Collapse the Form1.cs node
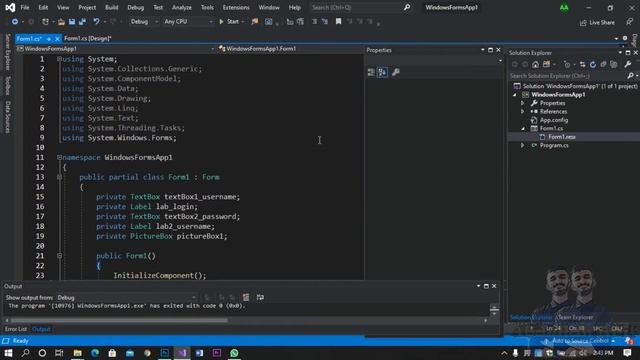Screen dimensions: 640x360 pyautogui.click(x=523, y=129)
